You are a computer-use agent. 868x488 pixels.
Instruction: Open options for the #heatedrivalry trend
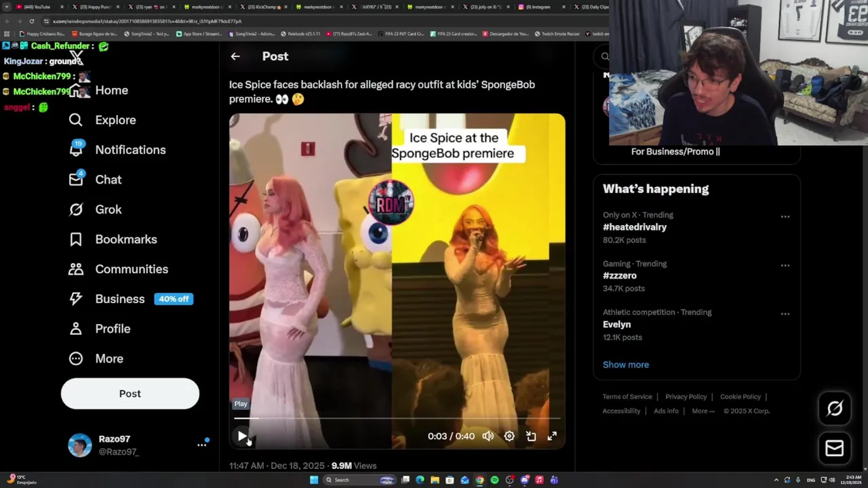pyautogui.click(x=785, y=217)
